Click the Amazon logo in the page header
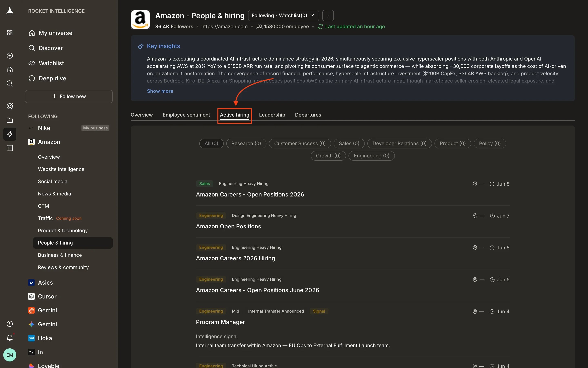The image size is (588, 368). coord(140,20)
